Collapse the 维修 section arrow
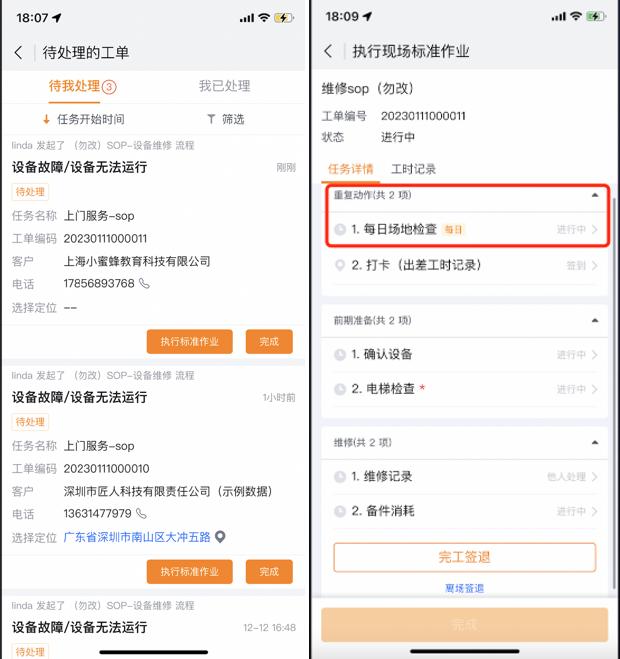This screenshot has width=620, height=659. click(595, 443)
